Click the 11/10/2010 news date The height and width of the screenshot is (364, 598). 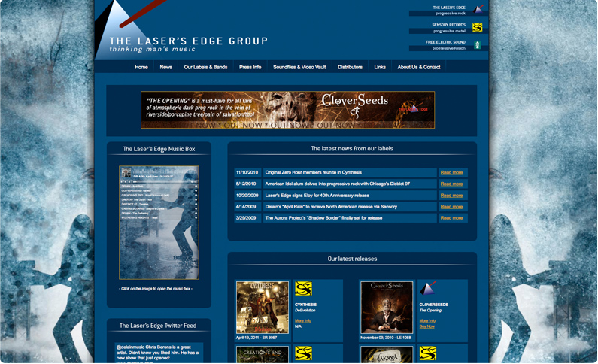click(247, 173)
